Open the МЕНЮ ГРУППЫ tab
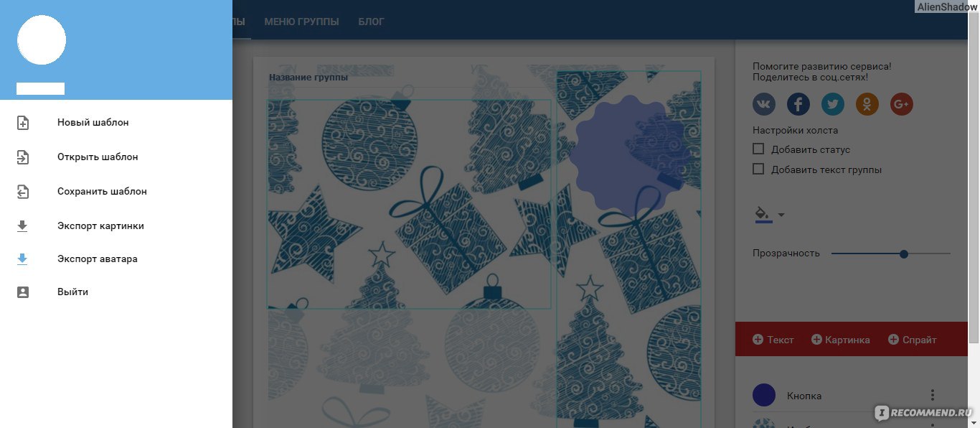Screen dimensions: 980x428 pyautogui.click(x=301, y=22)
